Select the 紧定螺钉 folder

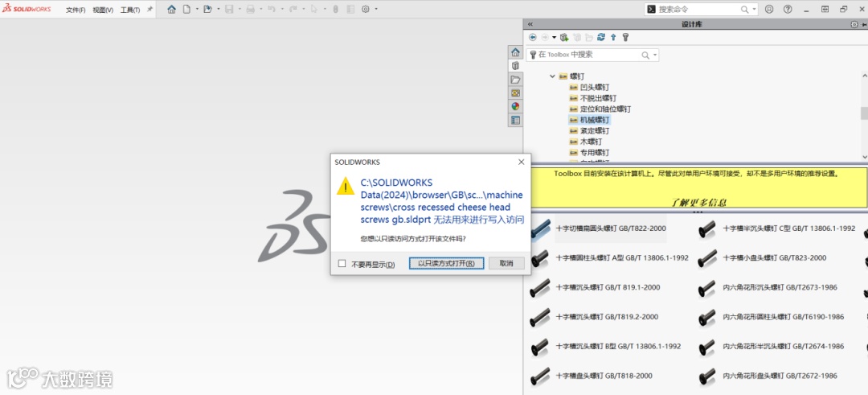click(x=590, y=131)
